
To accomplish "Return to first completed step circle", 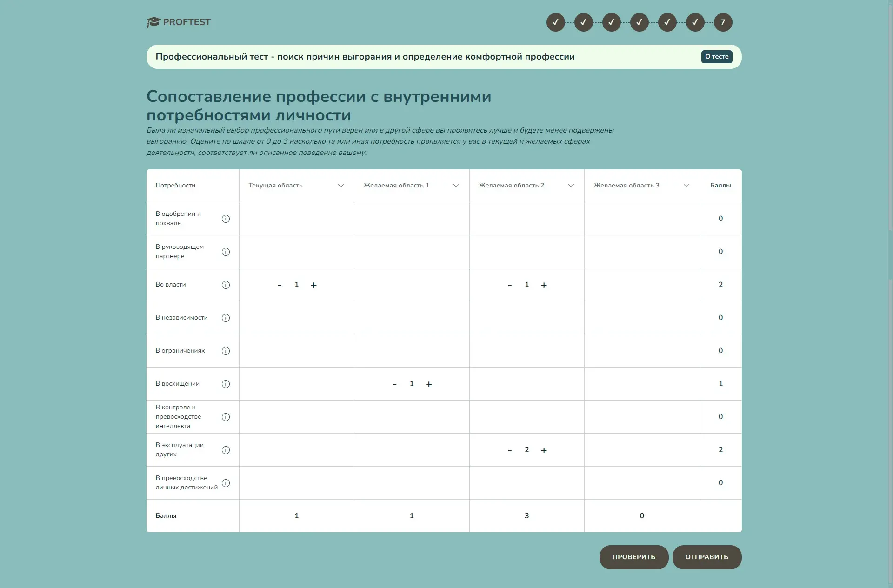I will (x=555, y=22).
